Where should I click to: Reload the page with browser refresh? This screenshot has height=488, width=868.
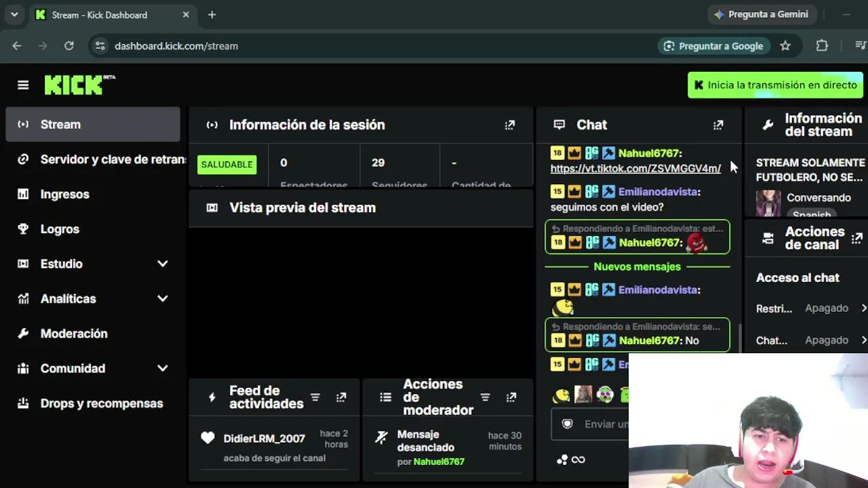pyautogui.click(x=68, y=46)
